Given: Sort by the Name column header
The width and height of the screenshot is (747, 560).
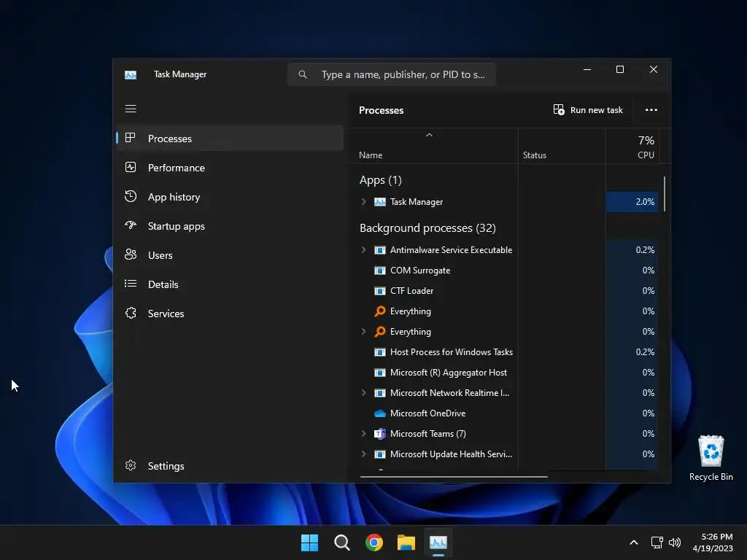Looking at the screenshot, I should [433, 147].
